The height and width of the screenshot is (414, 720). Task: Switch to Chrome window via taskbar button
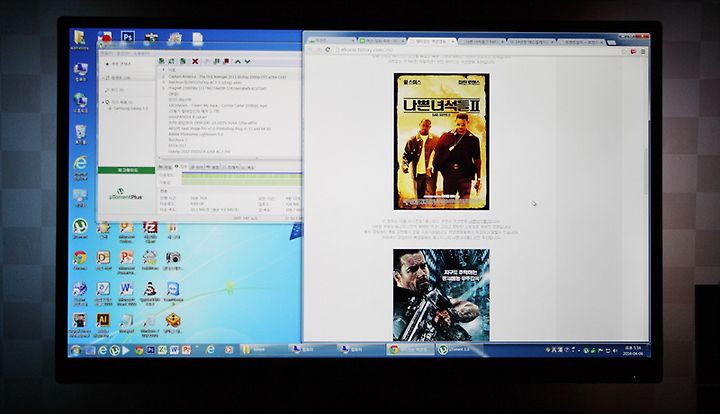pyautogui.click(x=410, y=350)
